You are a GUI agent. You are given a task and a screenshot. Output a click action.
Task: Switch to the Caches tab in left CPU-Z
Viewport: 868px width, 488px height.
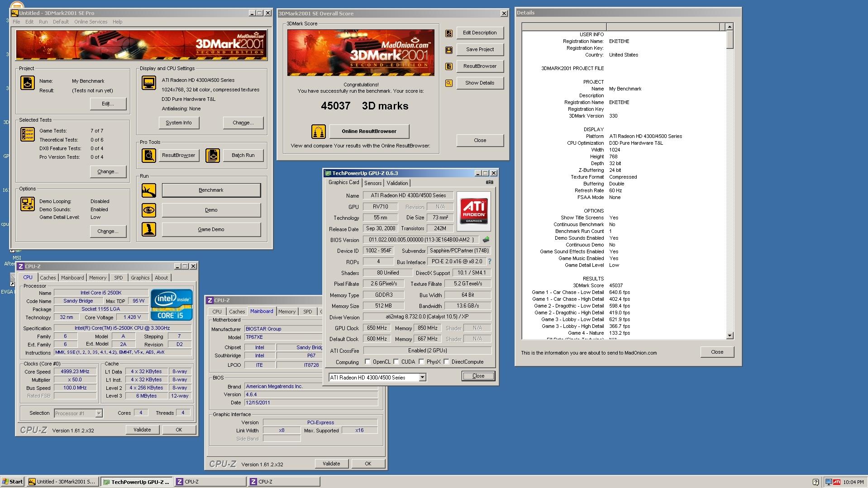[48, 278]
